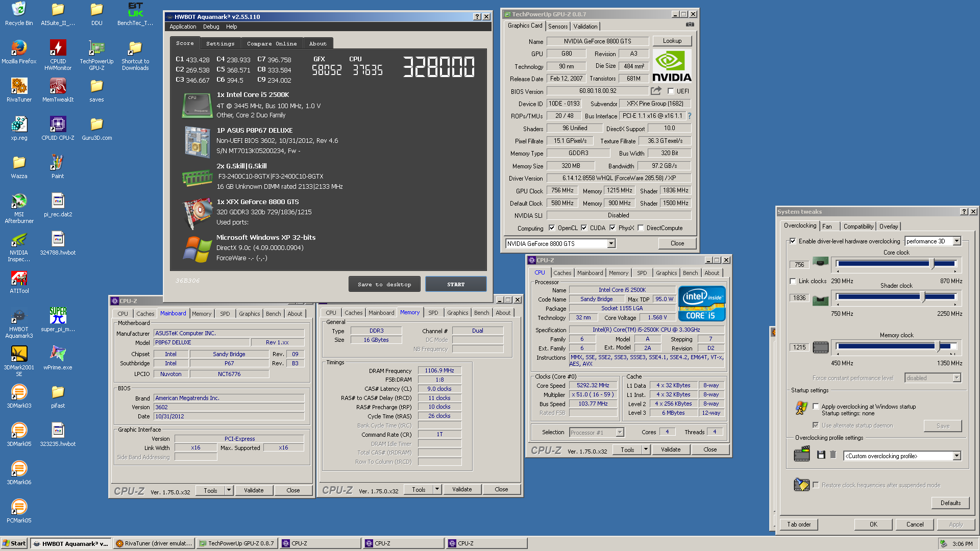This screenshot has width=980, height=551.
Task: Adjust Memory clock slider handle
Action: click(x=938, y=346)
